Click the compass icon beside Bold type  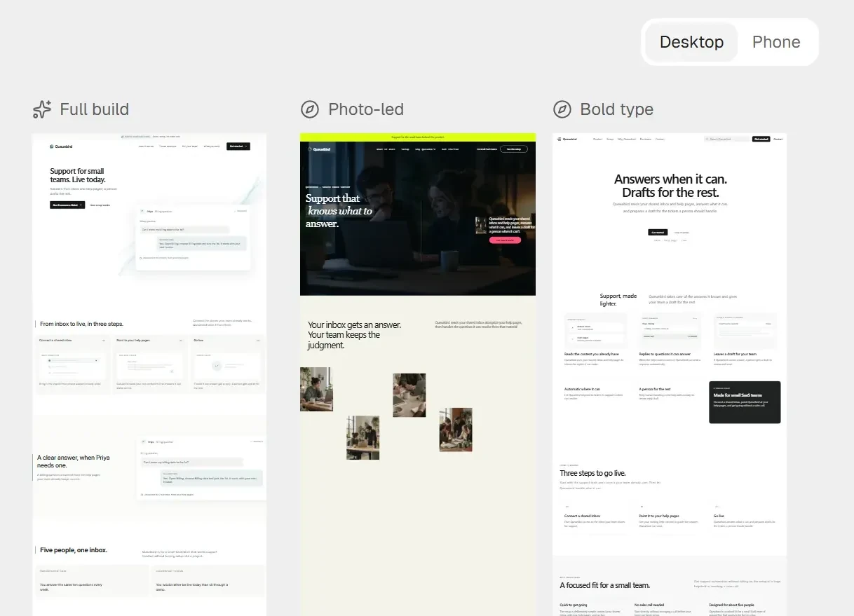click(562, 109)
